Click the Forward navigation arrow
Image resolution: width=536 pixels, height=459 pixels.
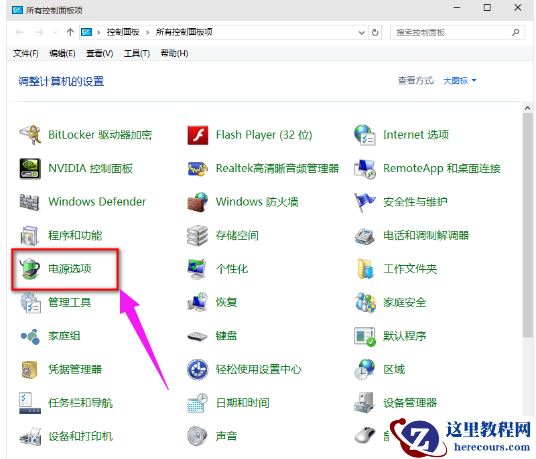click(x=39, y=32)
